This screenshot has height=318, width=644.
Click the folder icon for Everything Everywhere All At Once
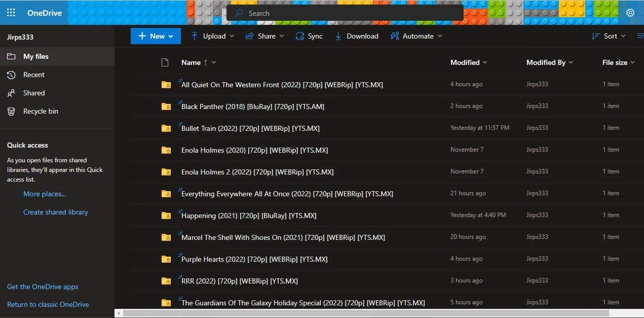coord(166,194)
